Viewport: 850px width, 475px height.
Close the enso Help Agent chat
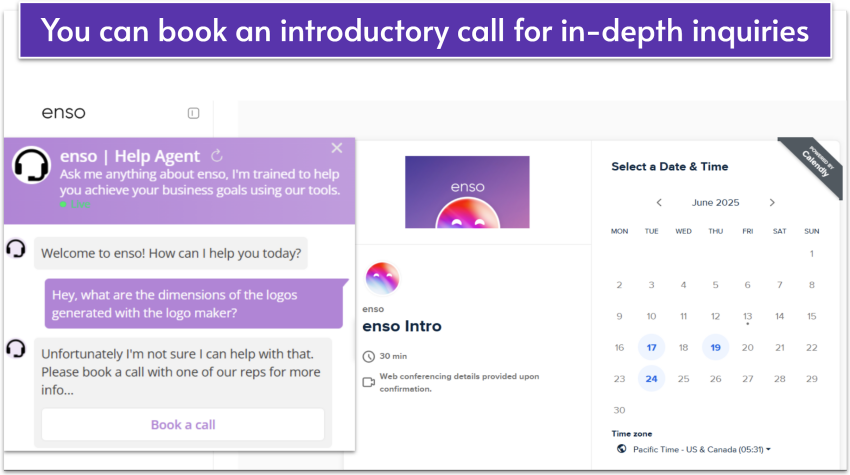337,148
